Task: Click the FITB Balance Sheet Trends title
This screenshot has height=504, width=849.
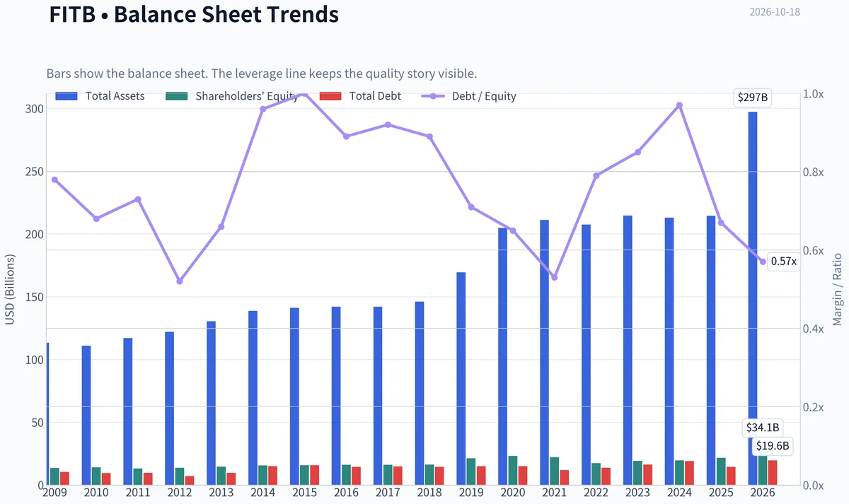Action: click(194, 14)
